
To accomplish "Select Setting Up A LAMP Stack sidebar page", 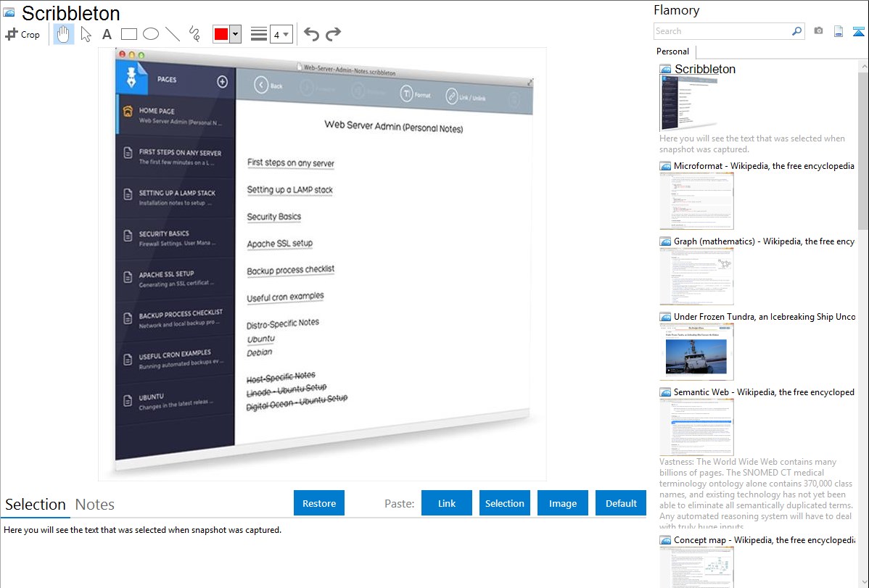I will tap(176, 198).
